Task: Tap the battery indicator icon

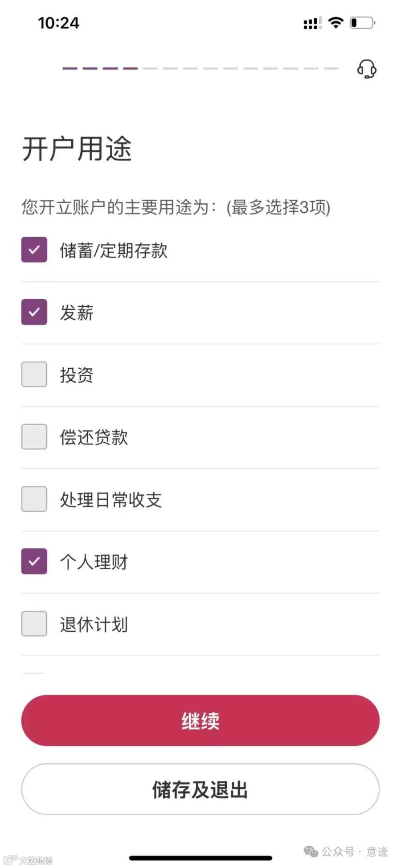Action: 362,23
